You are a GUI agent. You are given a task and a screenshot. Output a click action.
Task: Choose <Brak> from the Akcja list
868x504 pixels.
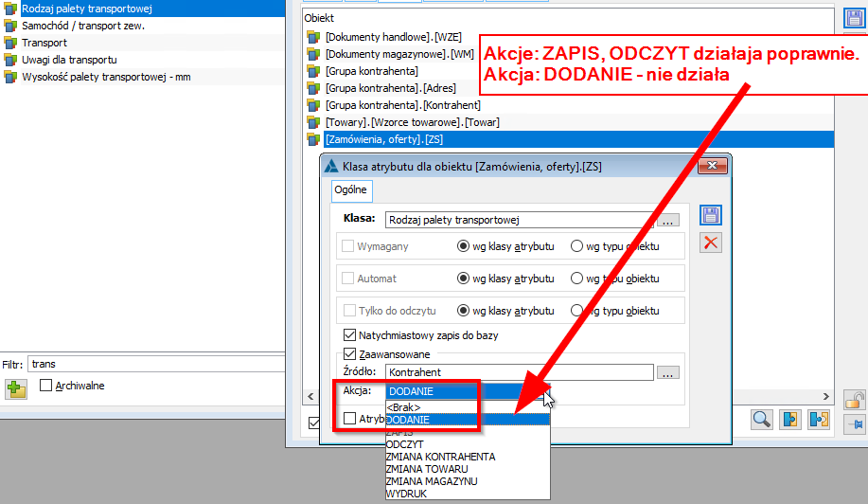pos(468,407)
